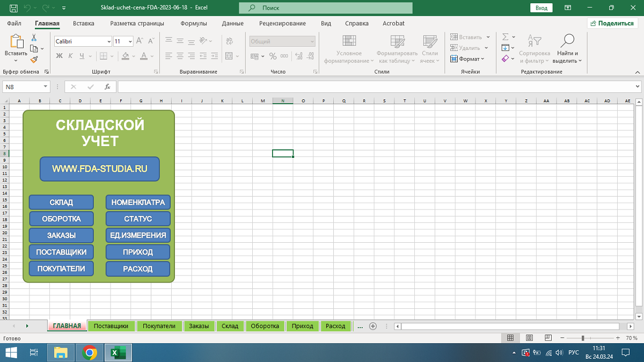Click the Clear eraser icon
Viewport: 644px width, 362px height.
(506, 59)
